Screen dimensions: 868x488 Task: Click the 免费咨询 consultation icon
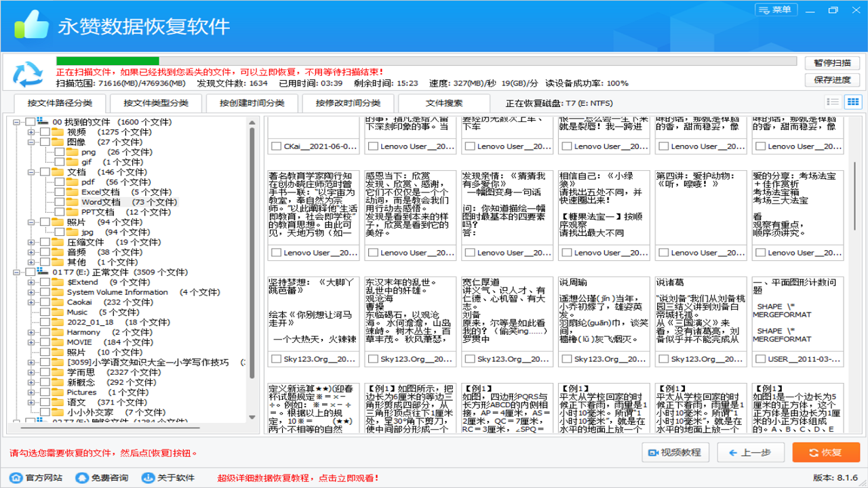81,478
